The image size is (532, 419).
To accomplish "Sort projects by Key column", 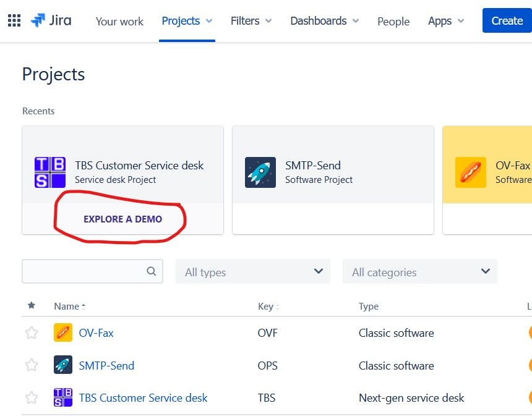I will tap(268, 306).
